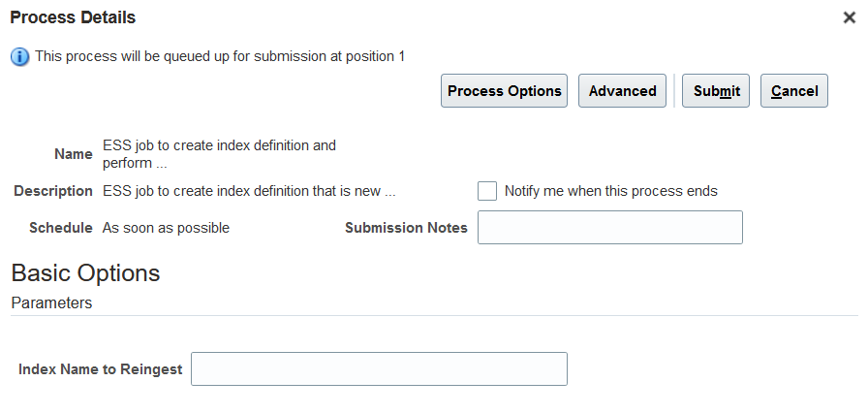Click the blue information icon
The image size is (868, 413).
19,56
